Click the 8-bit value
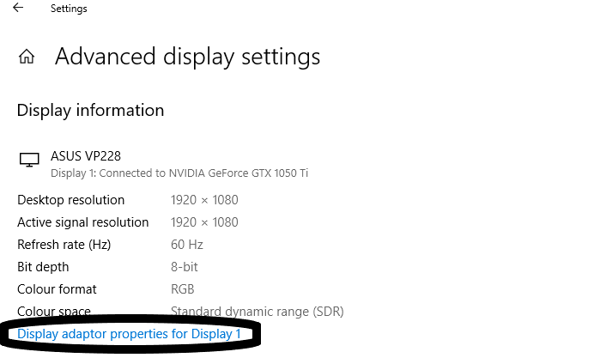This screenshot has width=600, height=364. (x=185, y=267)
